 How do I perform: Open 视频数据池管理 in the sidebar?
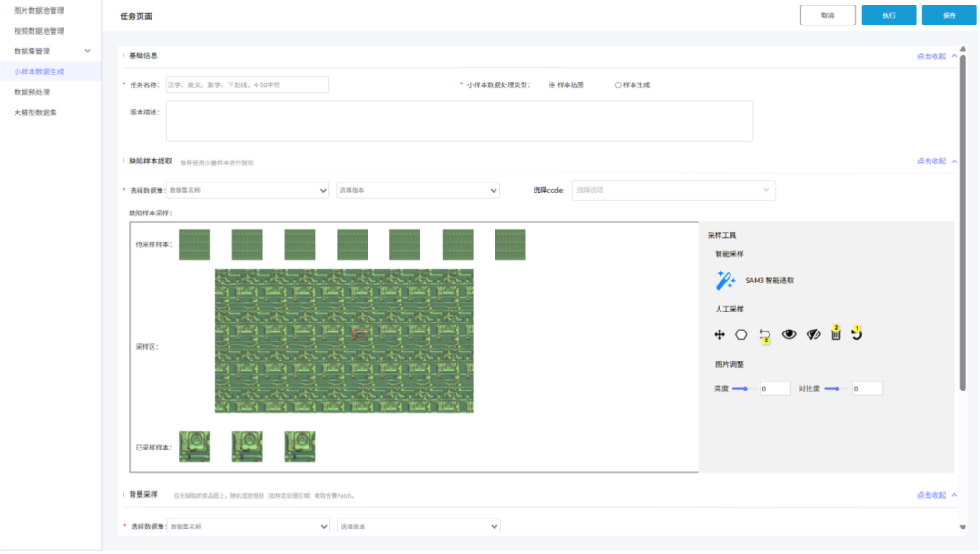pos(39,31)
